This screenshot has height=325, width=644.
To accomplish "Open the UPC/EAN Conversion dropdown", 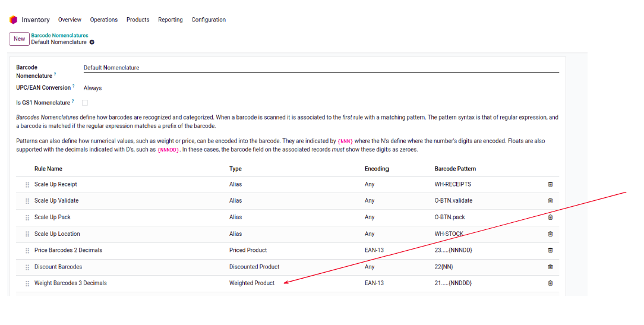I will (x=93, y=88).
